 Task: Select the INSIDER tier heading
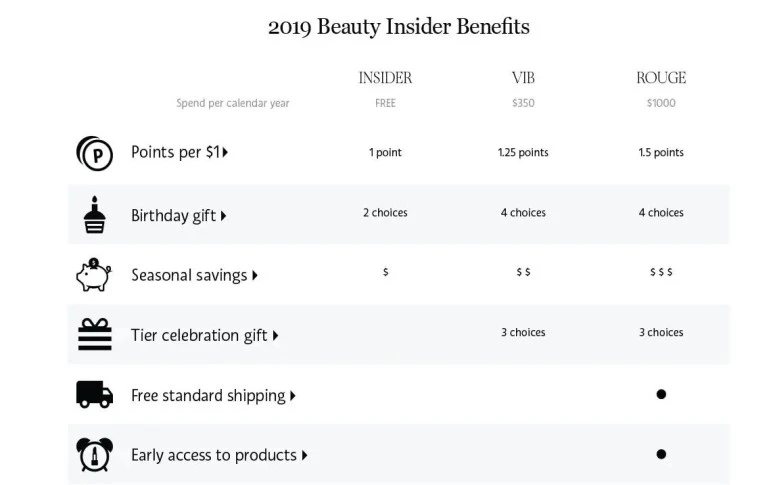click(x=385, y=78)
